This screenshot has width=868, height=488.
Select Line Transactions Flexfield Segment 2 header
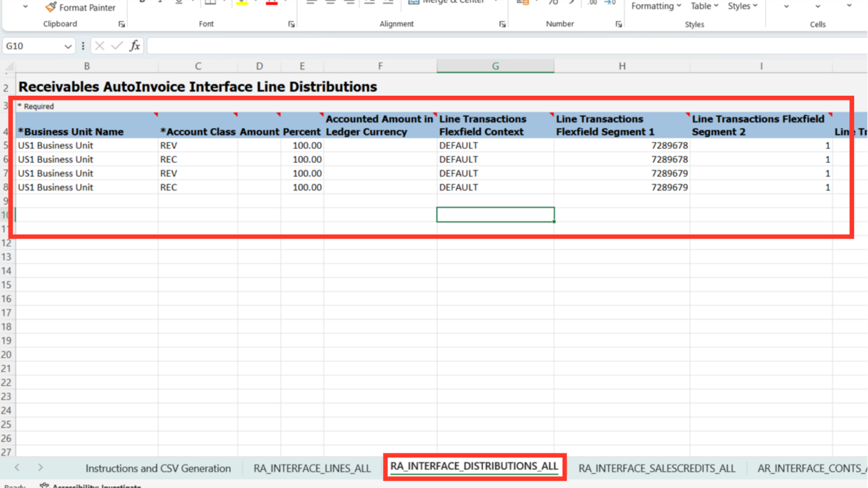[761, 125]
